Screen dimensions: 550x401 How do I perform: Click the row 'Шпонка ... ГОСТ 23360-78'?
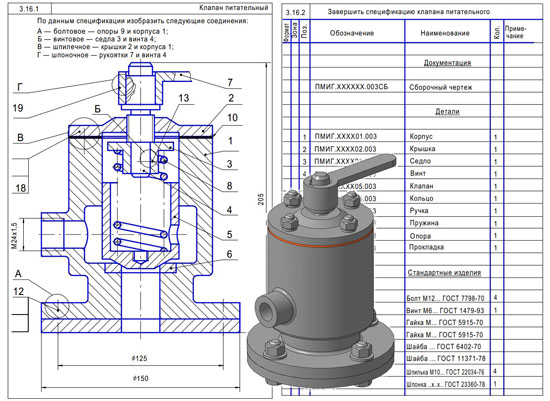(x=446, y=384)
